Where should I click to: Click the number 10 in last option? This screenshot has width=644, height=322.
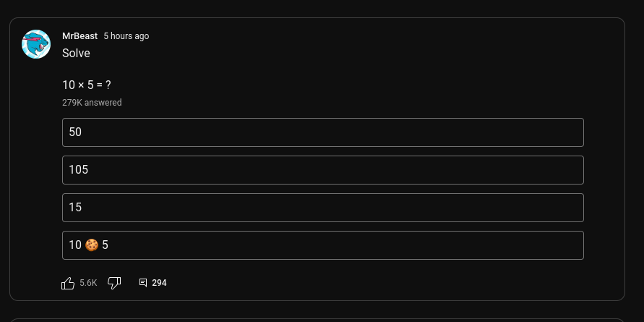75,245
